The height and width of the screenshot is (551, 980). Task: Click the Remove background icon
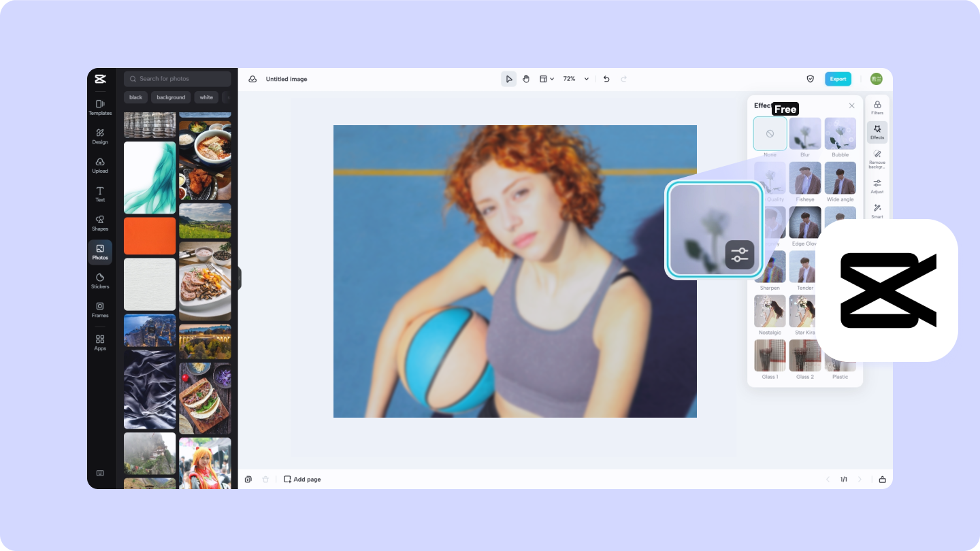coord(877,157)
